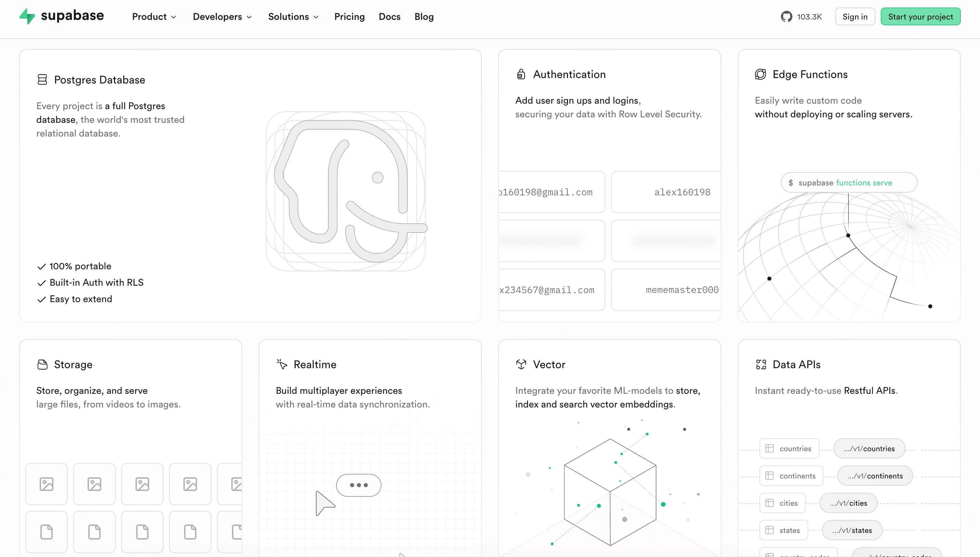Click the vector embeddings cube graphic
Screen dimensions: 980x557
(610, 492)
